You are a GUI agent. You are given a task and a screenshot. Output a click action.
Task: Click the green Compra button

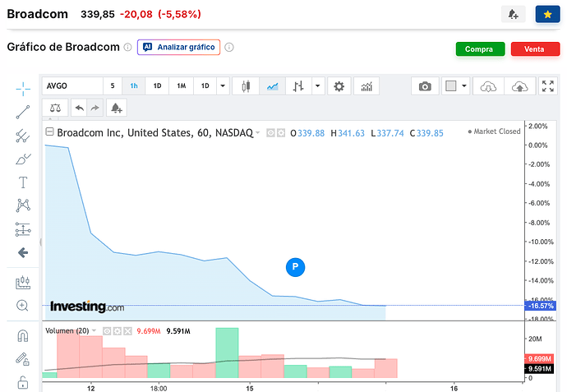point(480,49)
